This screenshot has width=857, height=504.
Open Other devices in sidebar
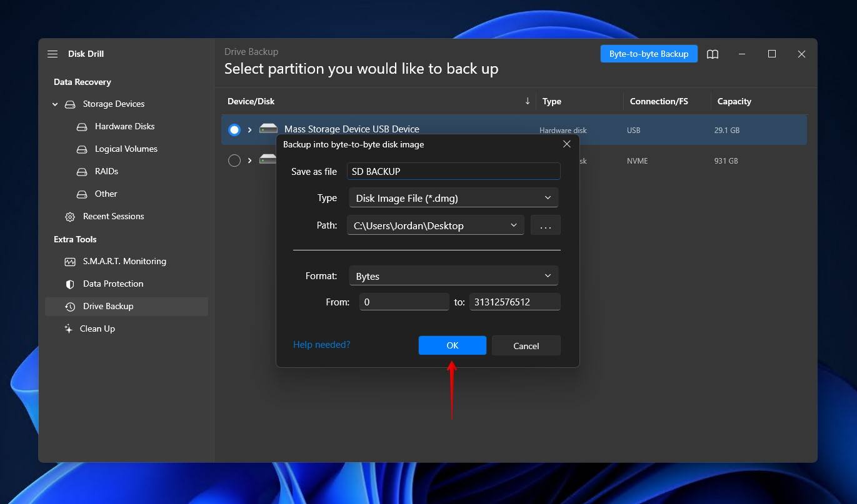pyautogui.click(x=106, y=194)
